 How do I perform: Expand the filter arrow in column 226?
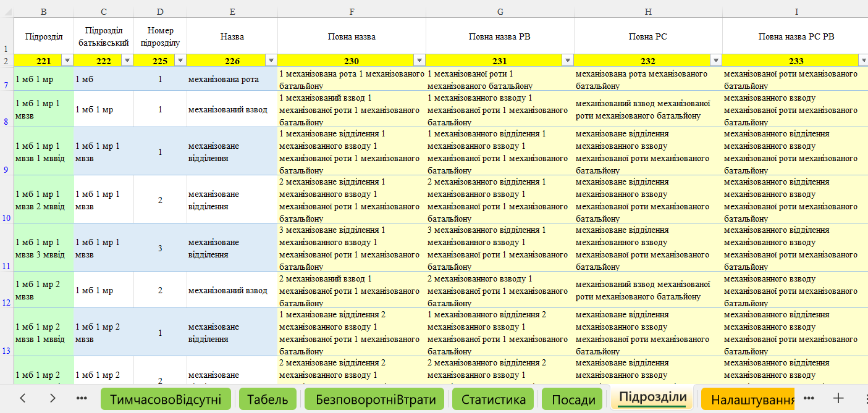tap(271, 60)
